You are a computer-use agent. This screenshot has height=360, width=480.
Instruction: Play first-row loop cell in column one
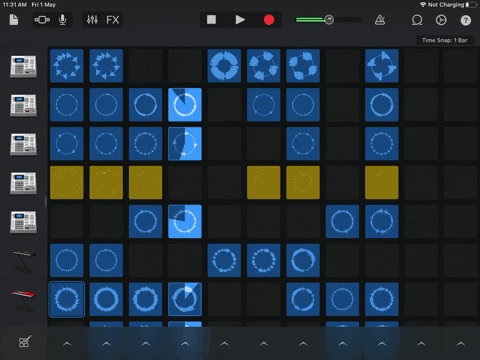67,66
